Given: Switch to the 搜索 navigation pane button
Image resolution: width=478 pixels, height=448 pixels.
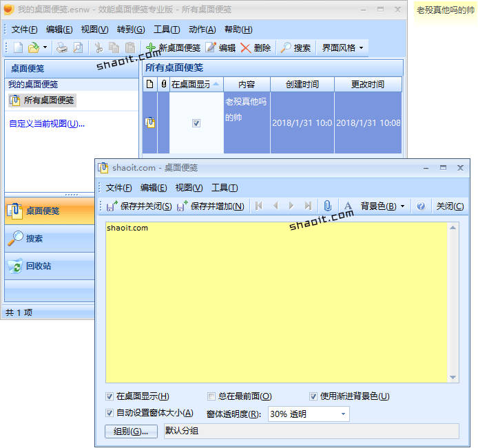Looking at the screenshot, I should click(50, 239).
